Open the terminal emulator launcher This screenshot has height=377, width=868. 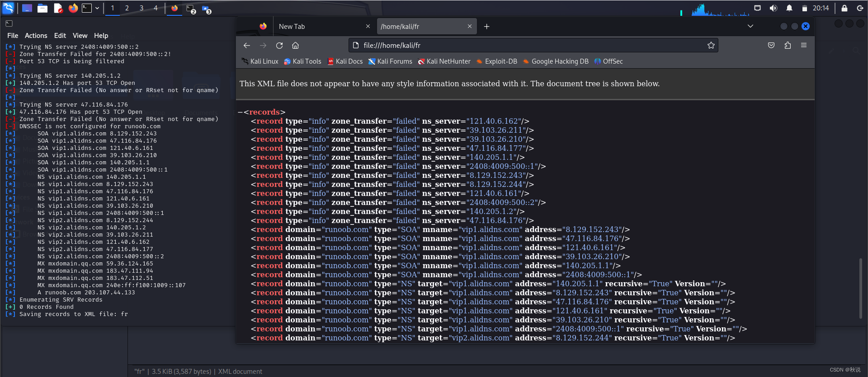point(87,8)
